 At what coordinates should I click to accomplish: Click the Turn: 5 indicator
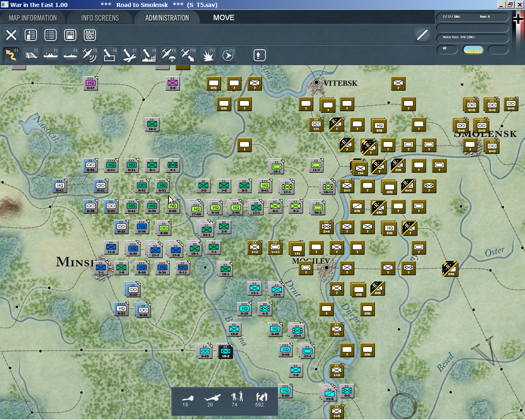coord(485,17)
